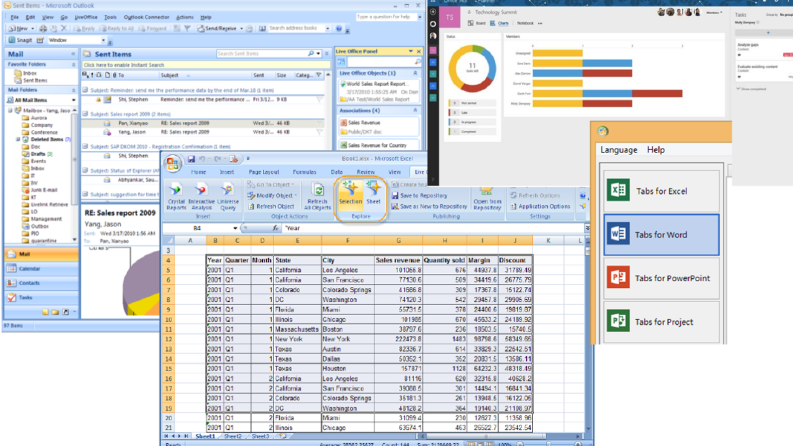The image size is (793, 446).
Task: Click the address book icon in Outlook
Action: tap(262, 28)
